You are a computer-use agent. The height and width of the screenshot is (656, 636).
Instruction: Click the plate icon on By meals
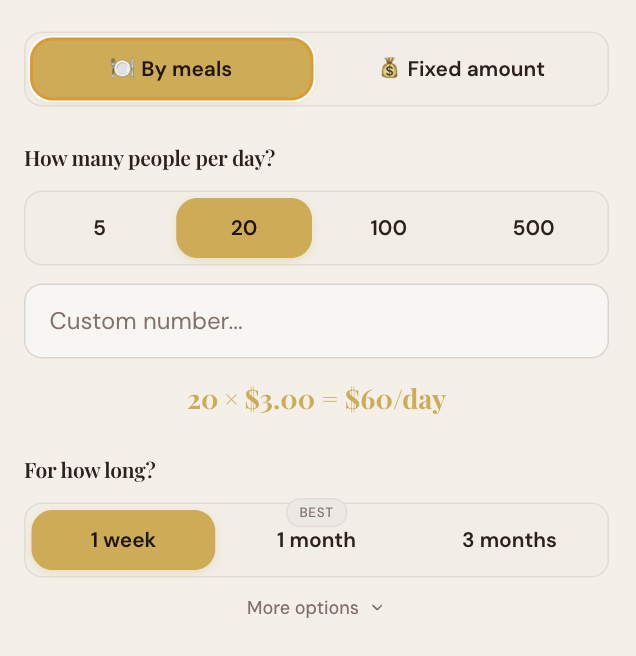(x=122, y=69)
